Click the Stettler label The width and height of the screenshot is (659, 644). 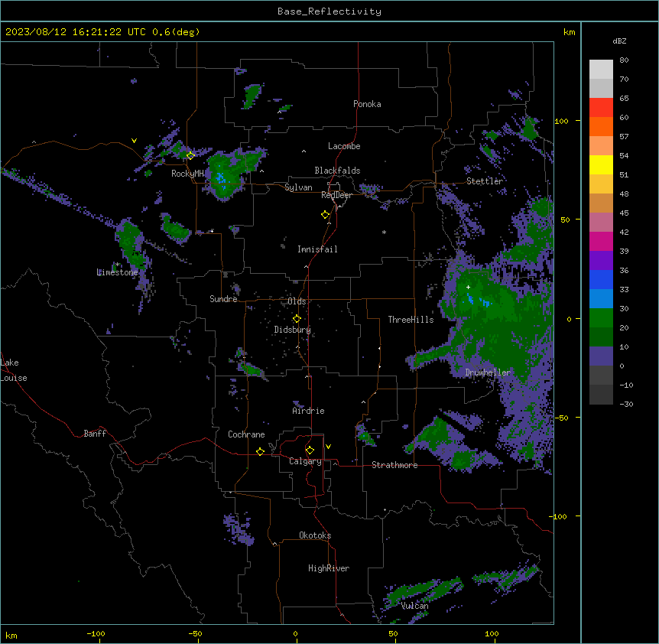pos(485,181)
